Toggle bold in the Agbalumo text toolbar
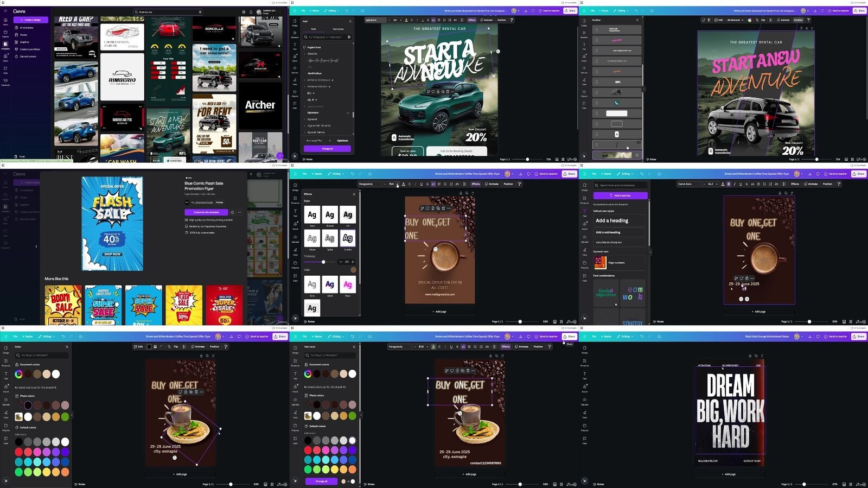Image resolution: width=868 pixels, height=488 pixels. 412,20
